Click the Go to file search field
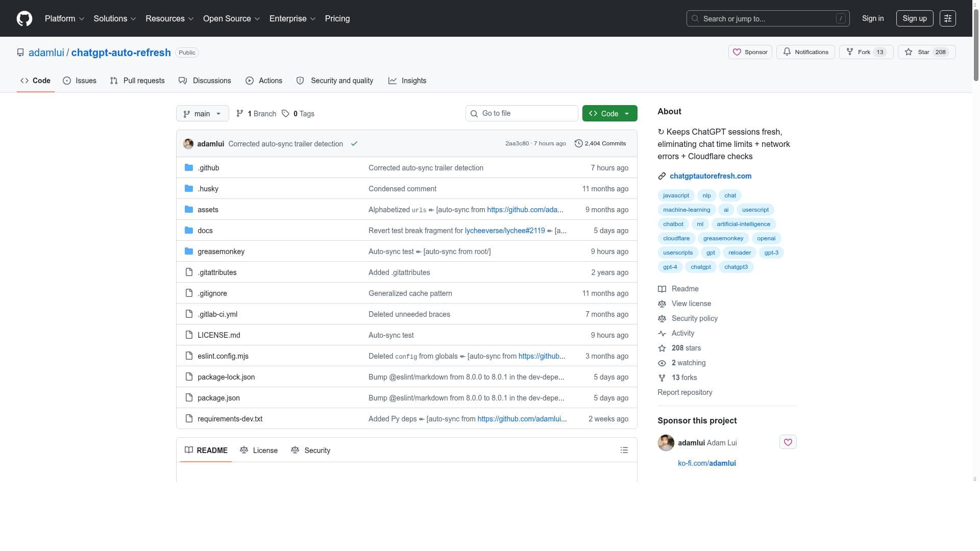Screen dimensions: 980x551 522,114
